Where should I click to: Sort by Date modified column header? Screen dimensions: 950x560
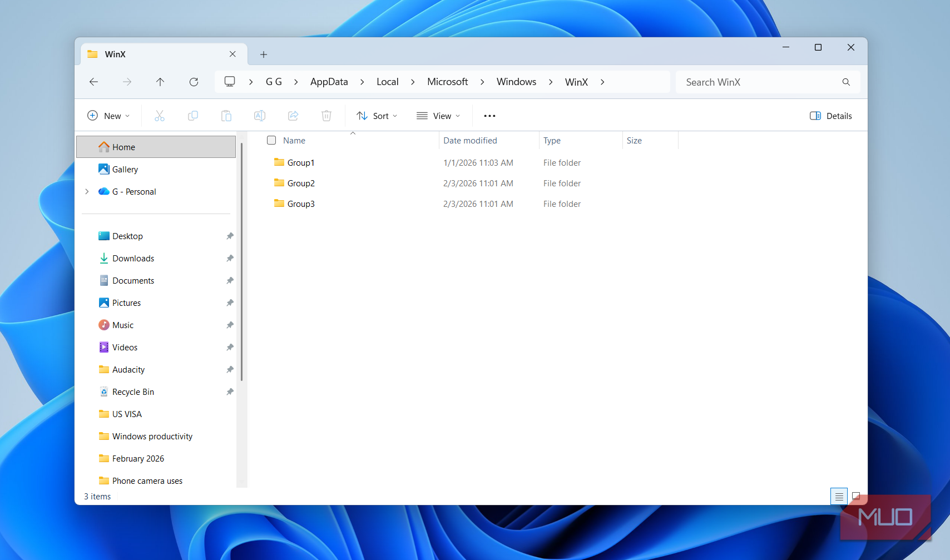coord(489,140)
